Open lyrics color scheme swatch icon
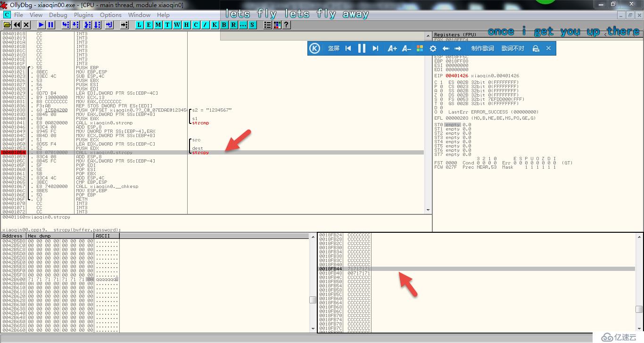The height and width of the screenshot is (343, 644). pos(420,48)
